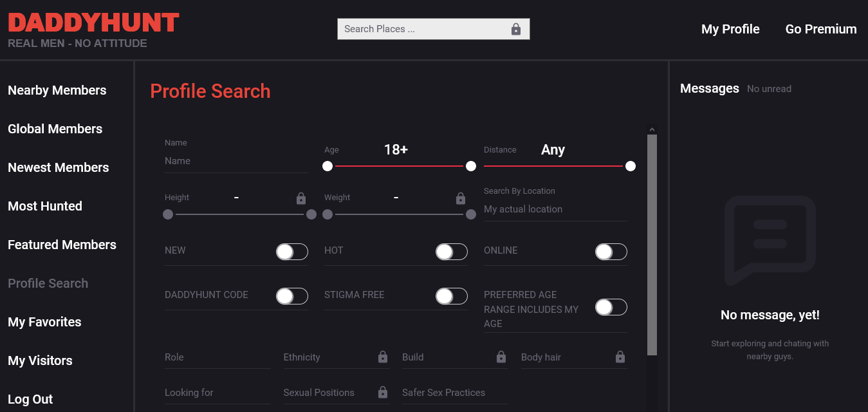Image resolution: width=868 pixels, height=412 pixels.
Task: Click the lock icon next to Height
Action: point(301,198)
